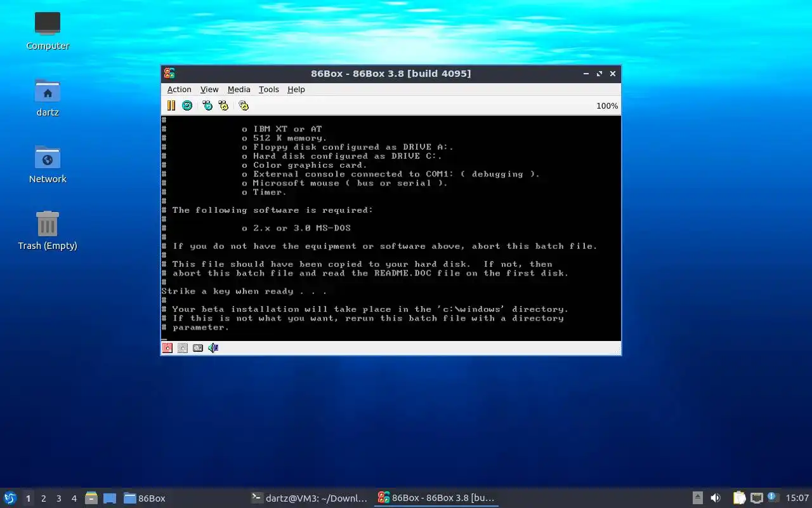Click the blue show desktop taskbar icon
Image resolution: width=812 pixels, height=508 pixels.
[109, 498]
